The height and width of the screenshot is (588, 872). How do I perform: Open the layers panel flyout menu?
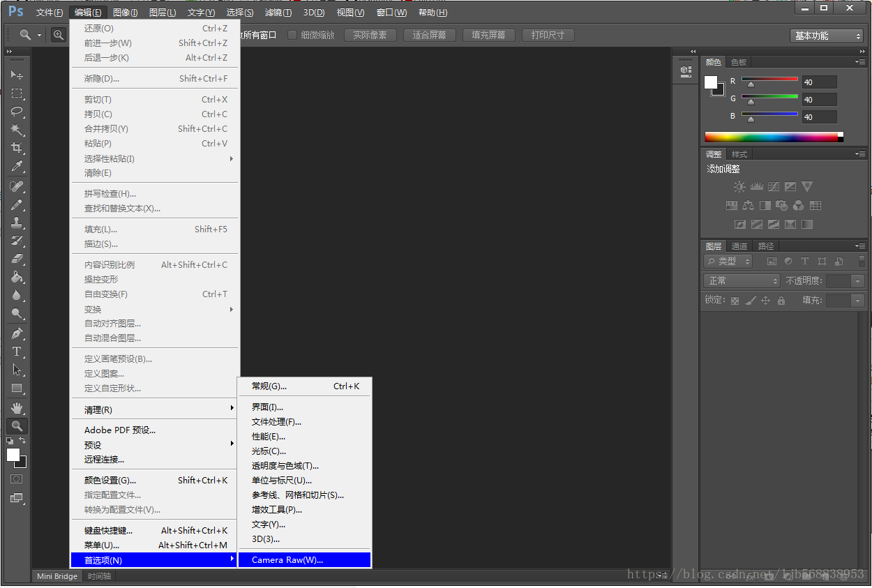point(860,246)
